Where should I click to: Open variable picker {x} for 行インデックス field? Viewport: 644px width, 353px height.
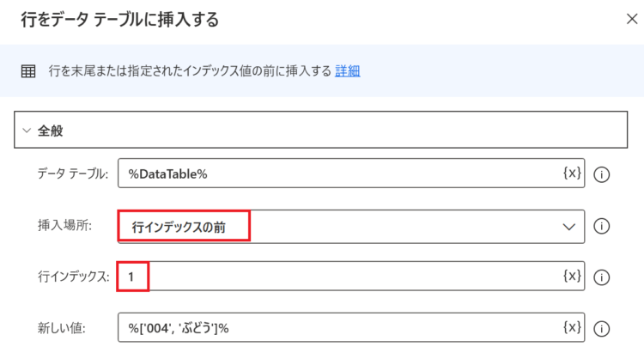click(572, 276)
